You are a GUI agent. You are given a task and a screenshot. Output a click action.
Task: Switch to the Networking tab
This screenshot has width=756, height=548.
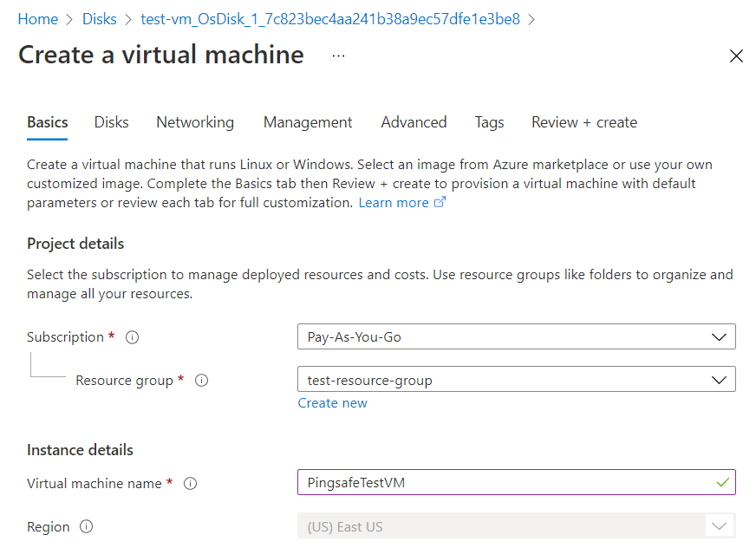click(195, 122)
